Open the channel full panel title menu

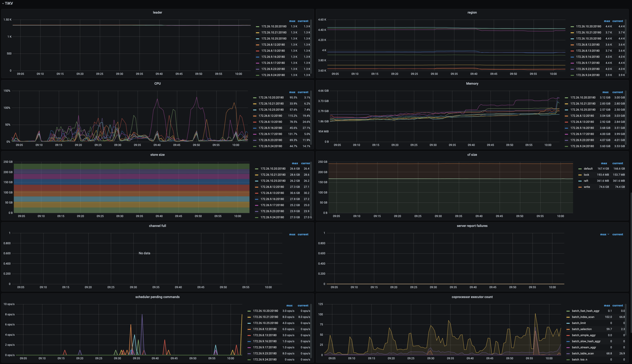tap(157, 226)
